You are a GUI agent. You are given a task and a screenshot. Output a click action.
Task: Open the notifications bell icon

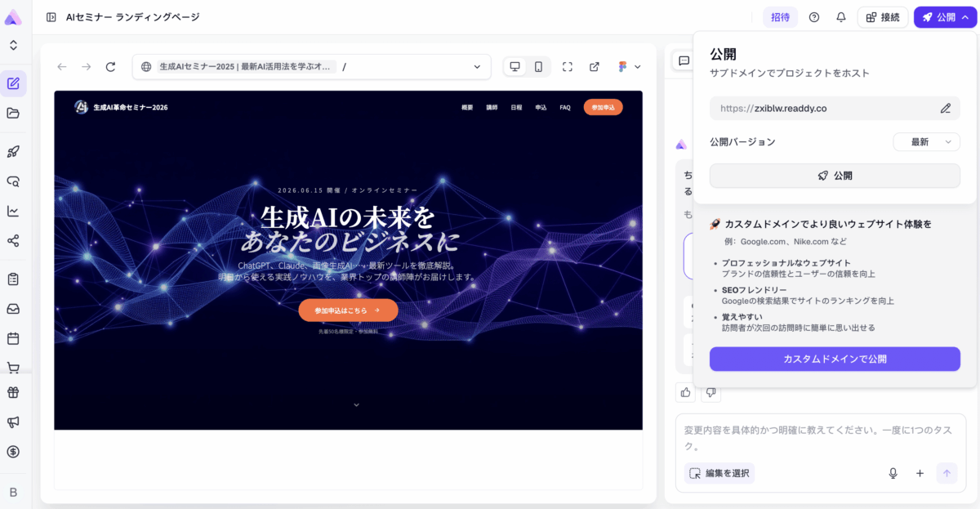click(841, 17)
